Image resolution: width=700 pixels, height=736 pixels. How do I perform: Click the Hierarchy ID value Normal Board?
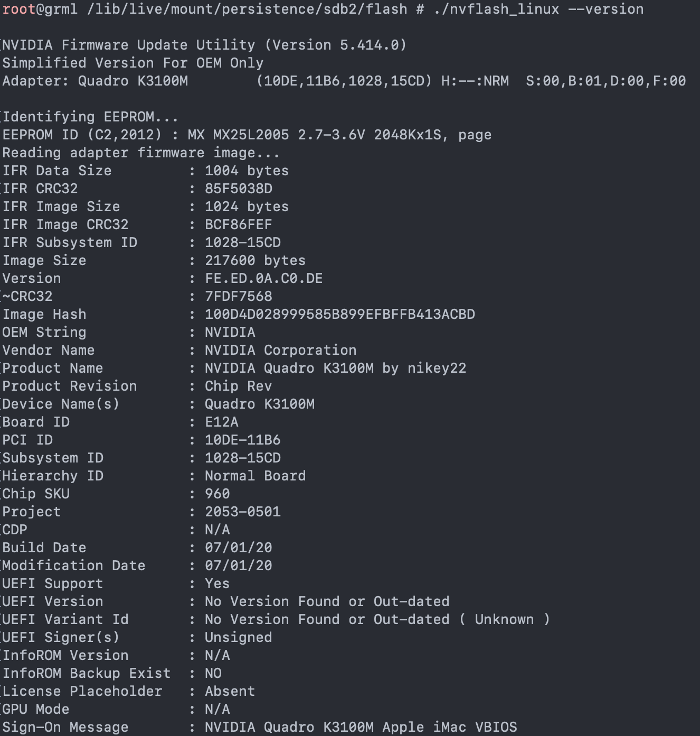[255, 476]
